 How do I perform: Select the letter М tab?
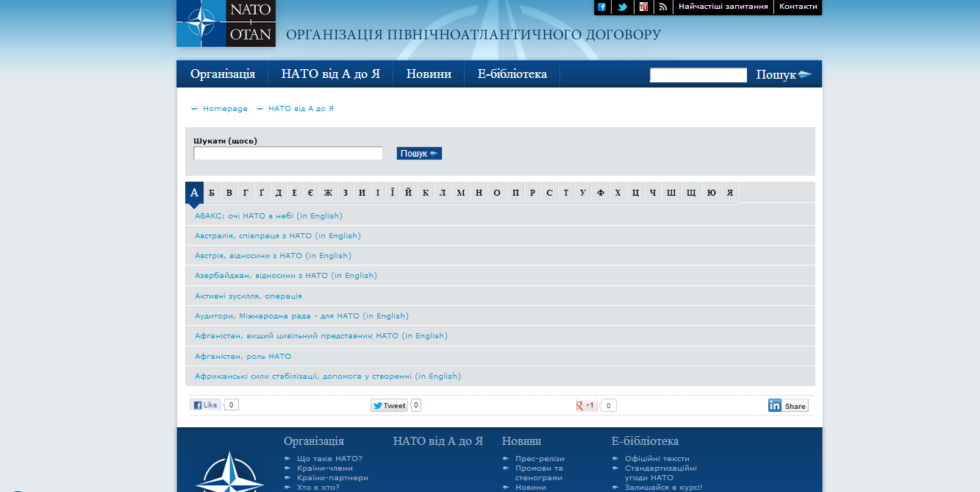click(x=461, y=193)
